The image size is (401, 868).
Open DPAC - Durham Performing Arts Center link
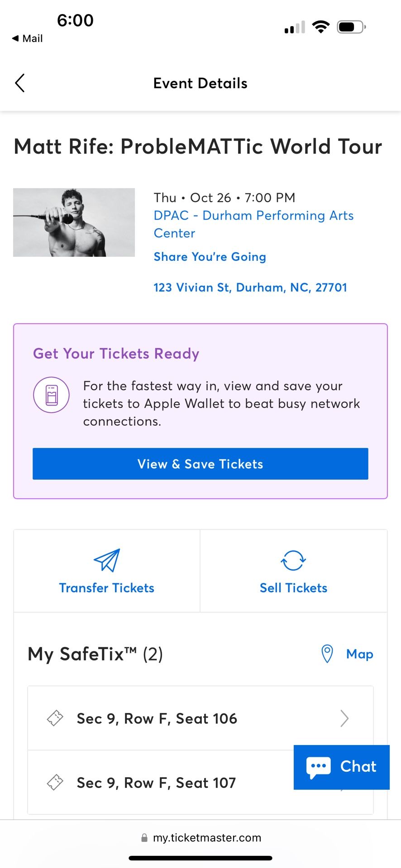pyautogui.click(x=253, y=224)
